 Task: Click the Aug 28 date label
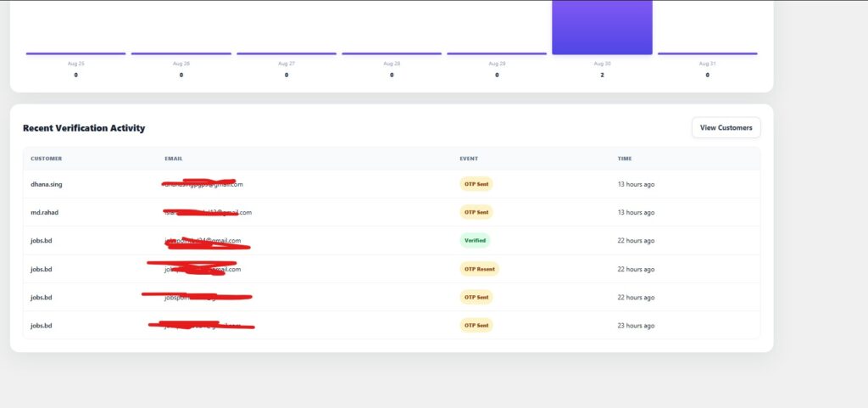click(x=392, y=64)
